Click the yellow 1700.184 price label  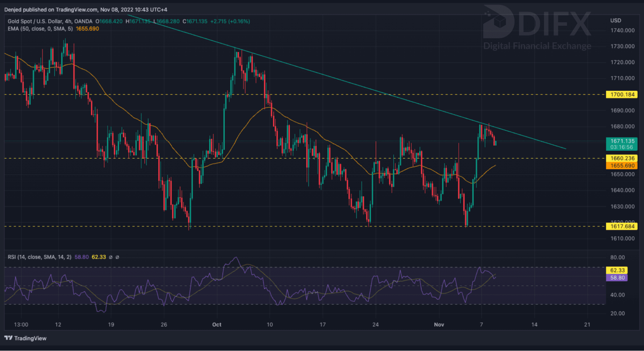[622, 95]
